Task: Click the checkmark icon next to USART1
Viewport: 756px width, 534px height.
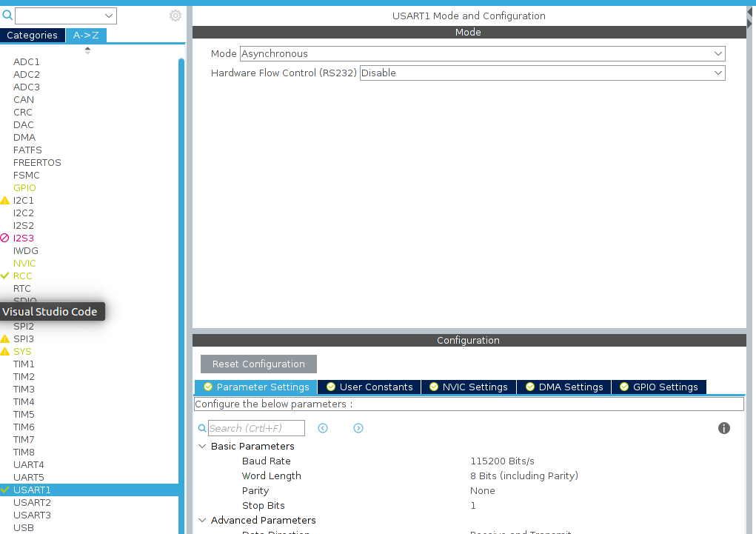Action: (x=5, y=490)
